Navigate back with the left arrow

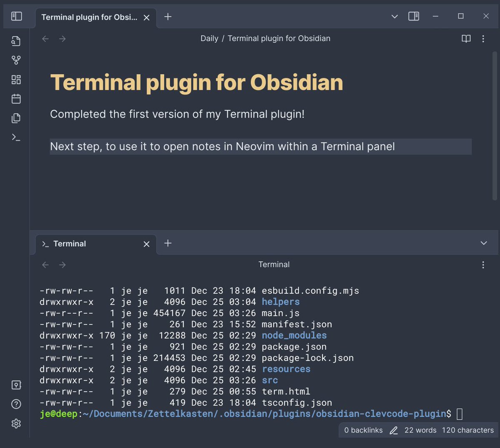pos(45,38)
